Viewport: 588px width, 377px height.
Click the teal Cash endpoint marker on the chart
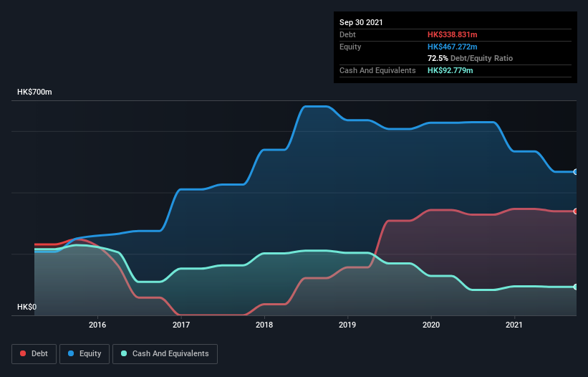tap(576, 287)
